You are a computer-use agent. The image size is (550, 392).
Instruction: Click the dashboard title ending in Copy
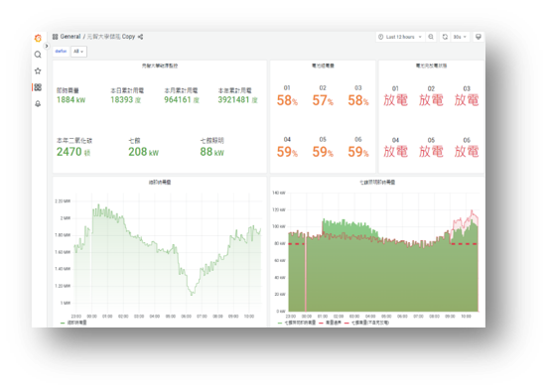(111, 37)
